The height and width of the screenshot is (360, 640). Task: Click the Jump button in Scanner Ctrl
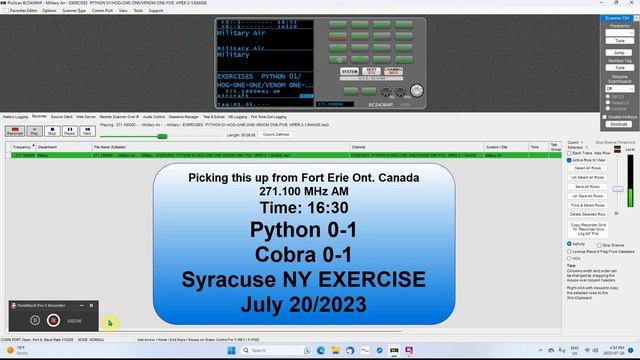click(x=620, y=53)
